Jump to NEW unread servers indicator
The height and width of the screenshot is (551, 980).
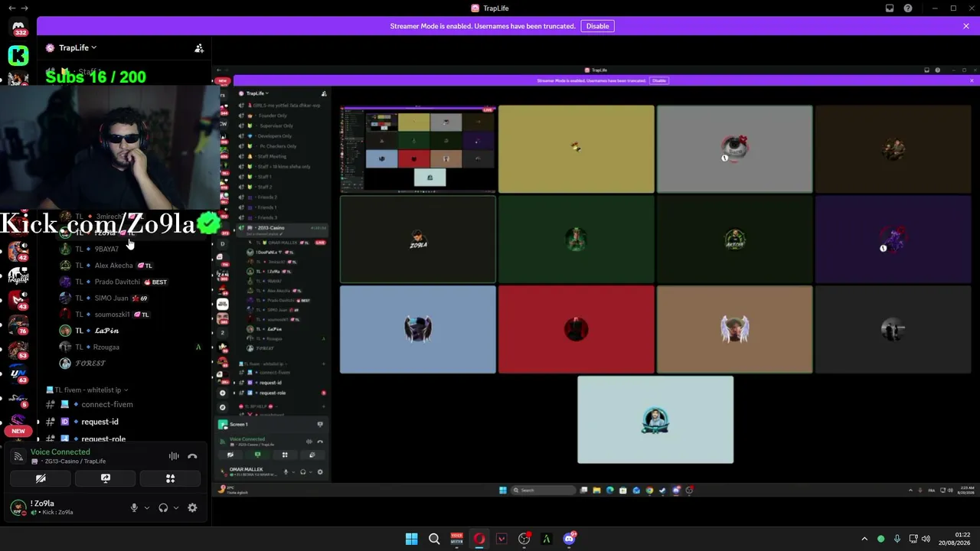18,431
